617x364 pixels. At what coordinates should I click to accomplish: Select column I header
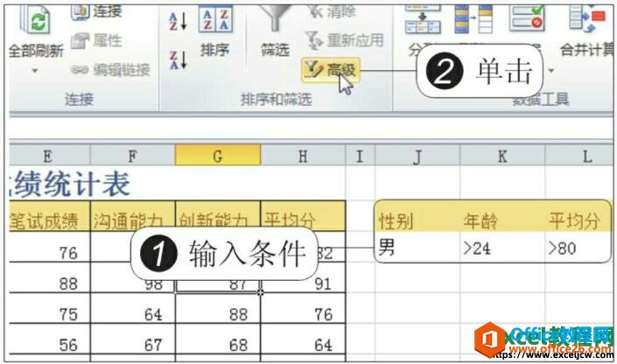pos(360,156)
